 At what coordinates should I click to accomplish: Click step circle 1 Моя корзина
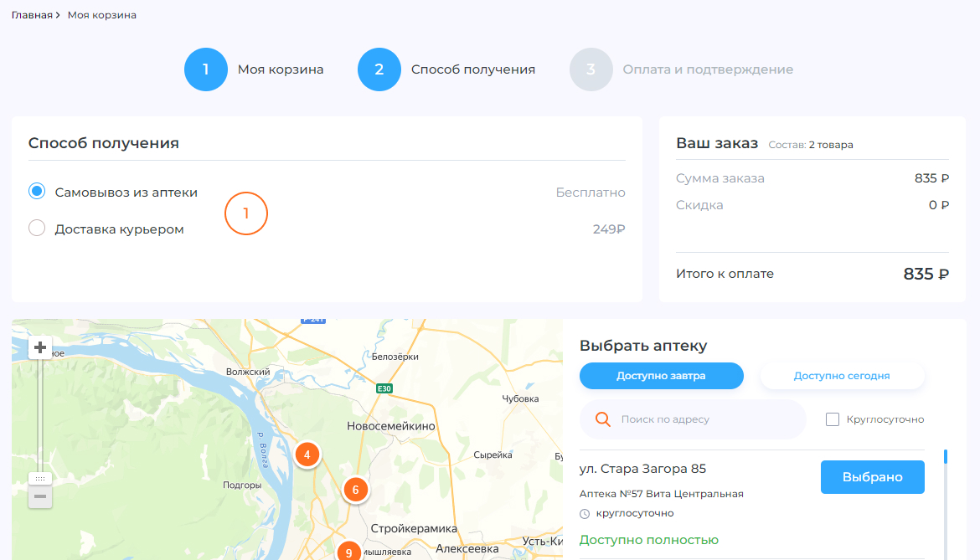[205, 69]
